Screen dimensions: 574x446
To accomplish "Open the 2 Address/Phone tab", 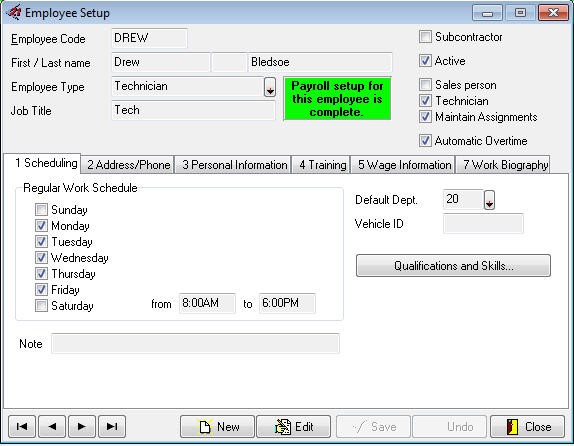I will click(128, 165).
